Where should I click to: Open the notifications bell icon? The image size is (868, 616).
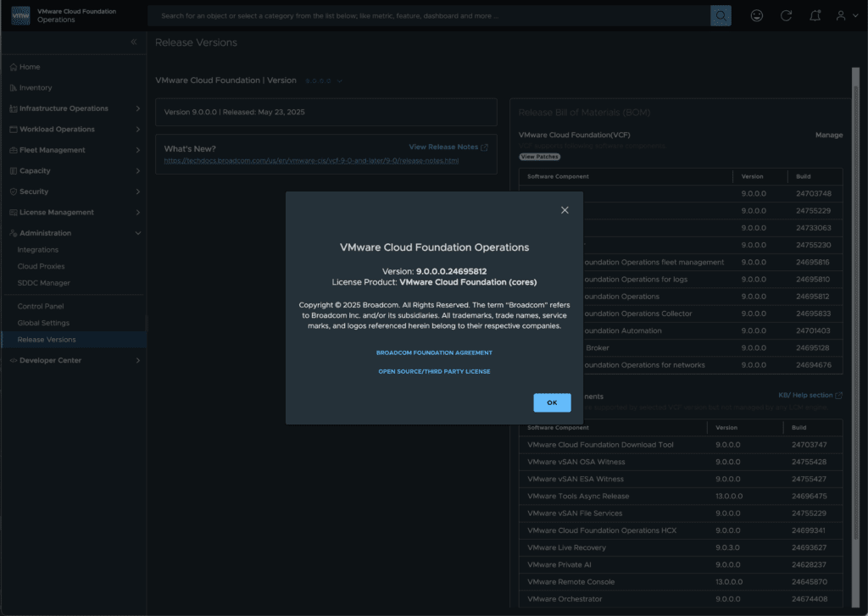point(815,16)
